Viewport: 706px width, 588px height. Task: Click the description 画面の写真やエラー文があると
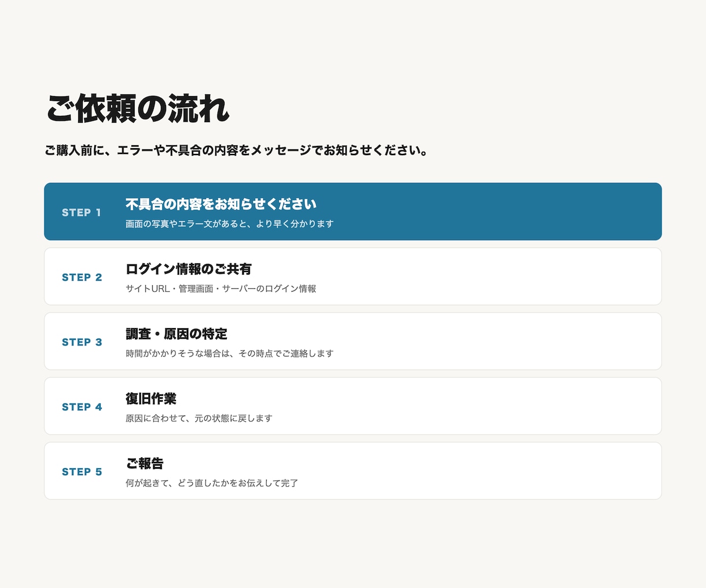click(230, 224)
